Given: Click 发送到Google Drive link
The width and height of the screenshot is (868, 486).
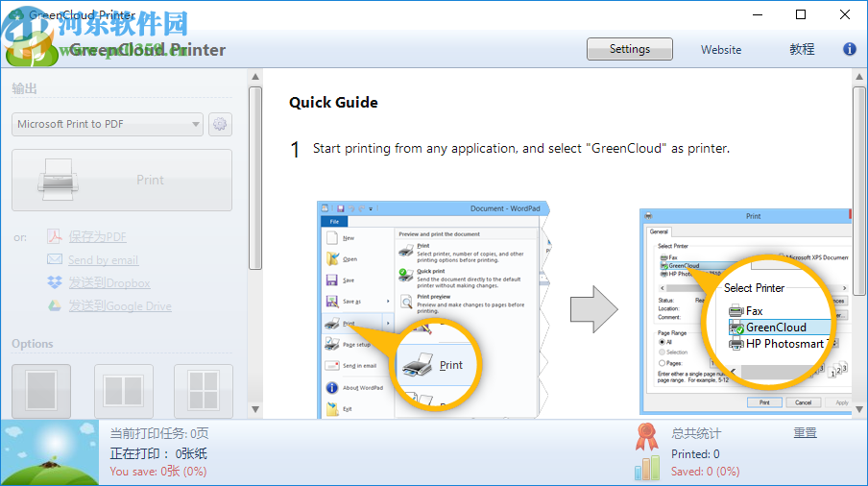Looking at the screenshot, I should coord(120,306).
